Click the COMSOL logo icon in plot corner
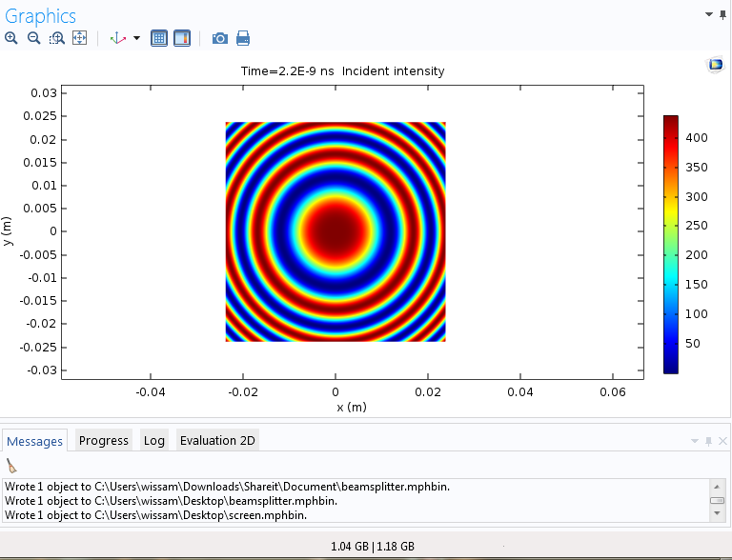 pyautogui.click(x=715, y=65)
